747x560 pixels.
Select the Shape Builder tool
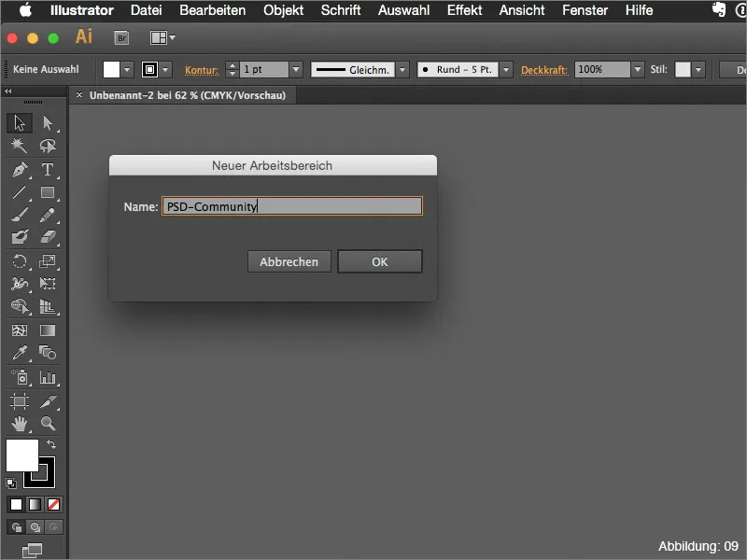tap(20, 306)
